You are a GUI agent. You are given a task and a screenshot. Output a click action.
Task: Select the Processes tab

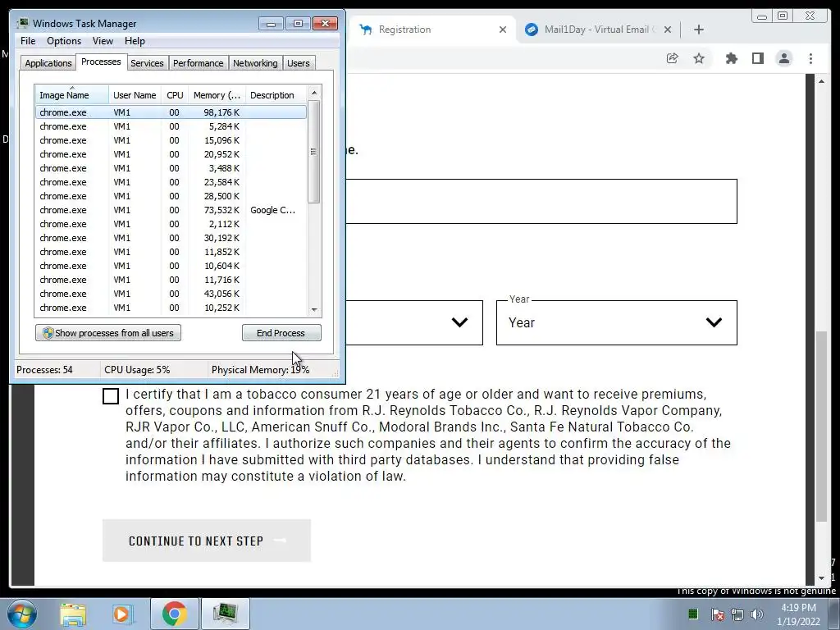point(101,62)
